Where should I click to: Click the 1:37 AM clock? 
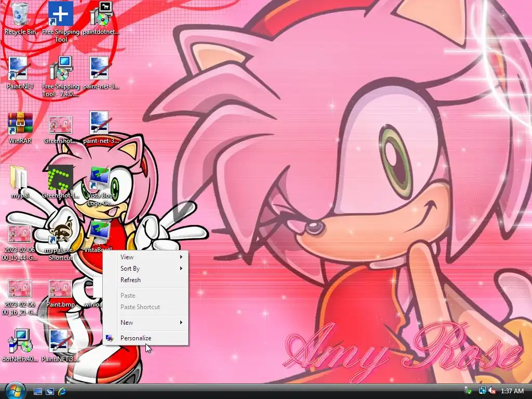tap(512, 391)
